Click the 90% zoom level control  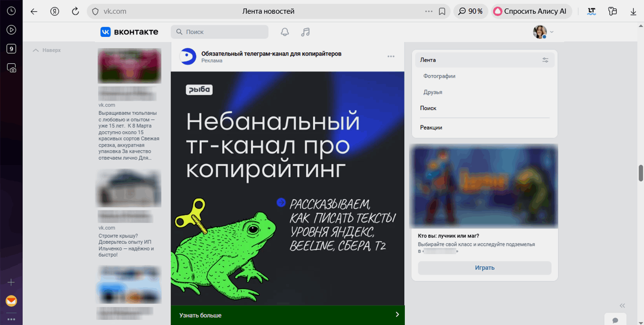470,11
